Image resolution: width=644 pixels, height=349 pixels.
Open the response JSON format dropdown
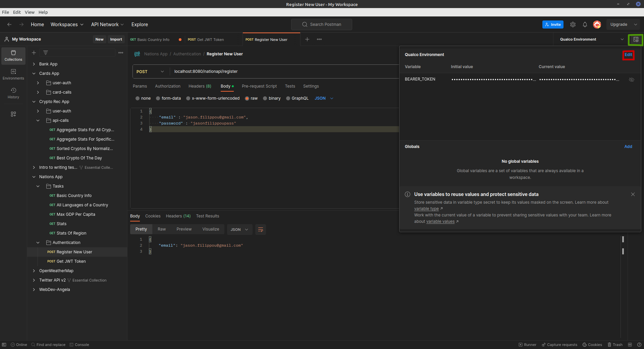[x=239, y=230]
